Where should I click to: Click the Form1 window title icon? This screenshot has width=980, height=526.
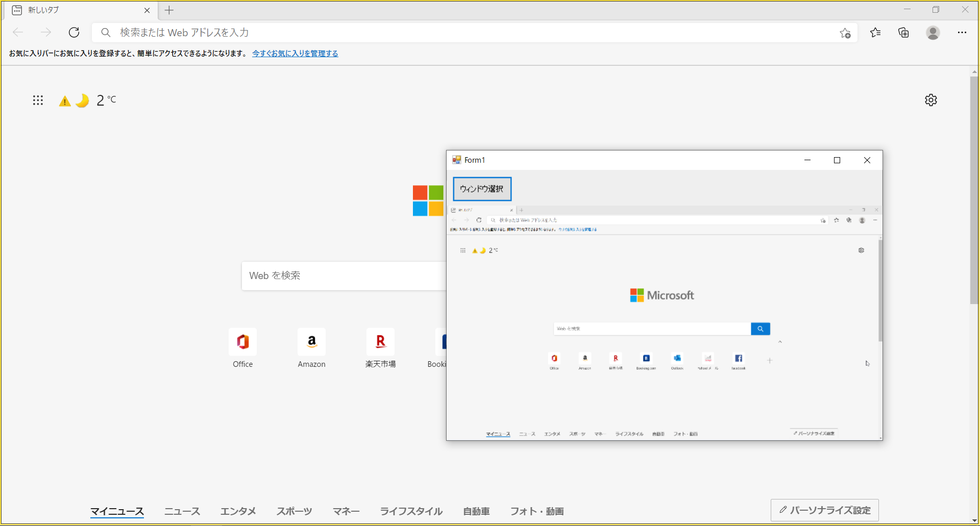click(457, 160)
